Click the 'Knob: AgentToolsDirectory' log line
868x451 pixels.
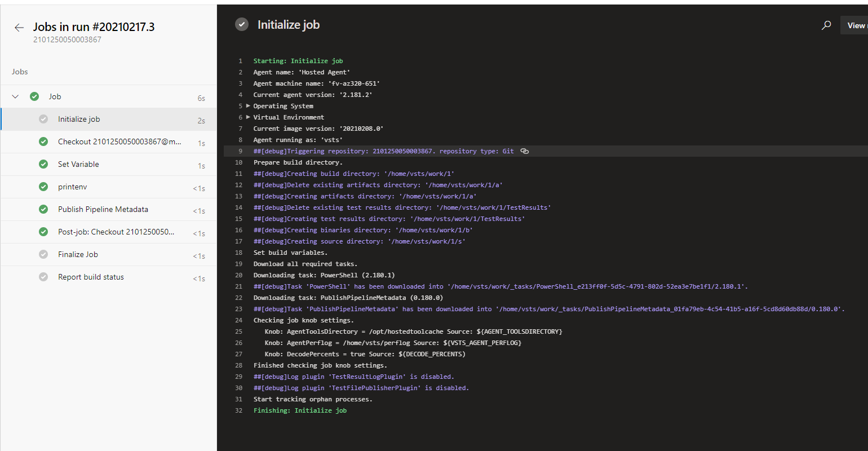coord(414,331)
